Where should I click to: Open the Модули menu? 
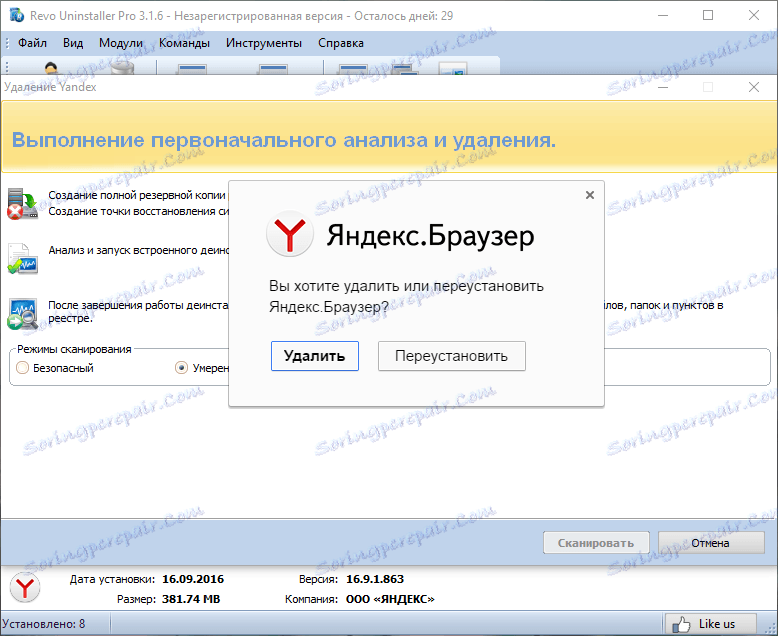coord(121,43)
